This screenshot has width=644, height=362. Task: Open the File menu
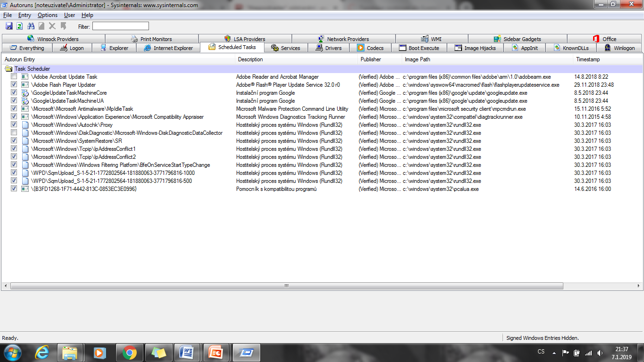pos(8,15)
